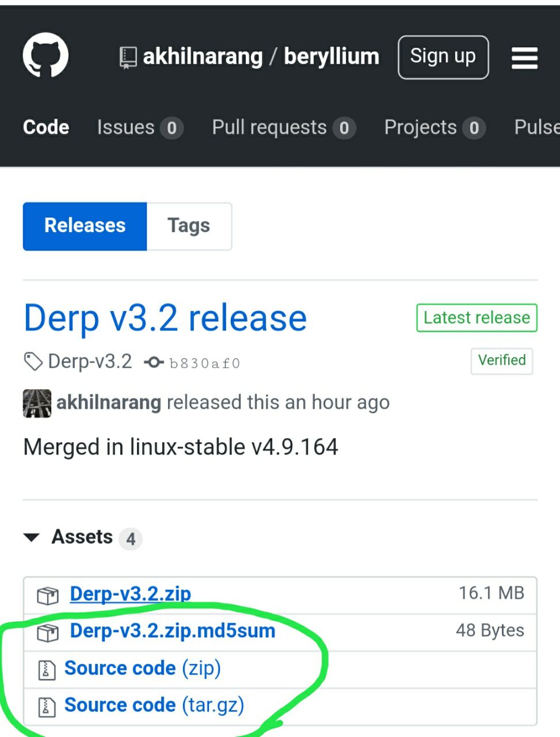Collapse the Assets section

(x=31, y=538)
